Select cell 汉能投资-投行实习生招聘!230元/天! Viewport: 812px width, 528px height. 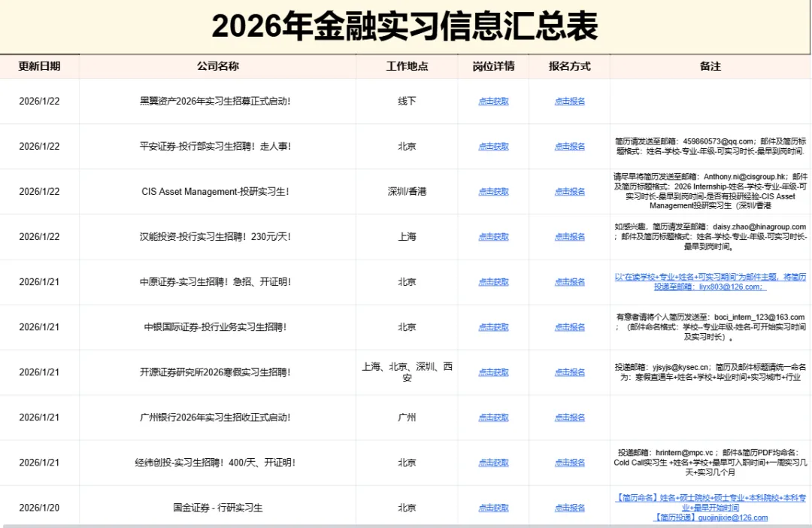click(217, 237)
